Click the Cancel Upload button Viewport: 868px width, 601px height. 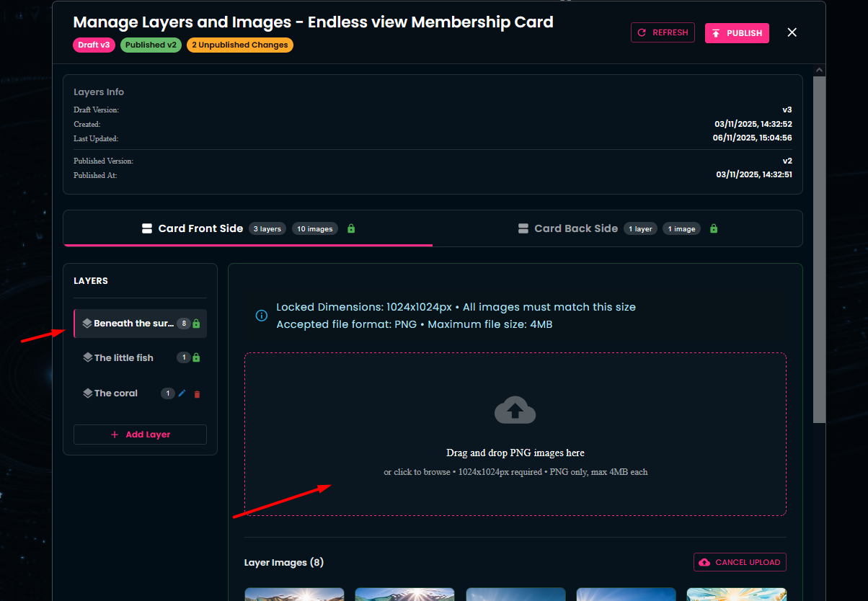(x=740, y=562)
